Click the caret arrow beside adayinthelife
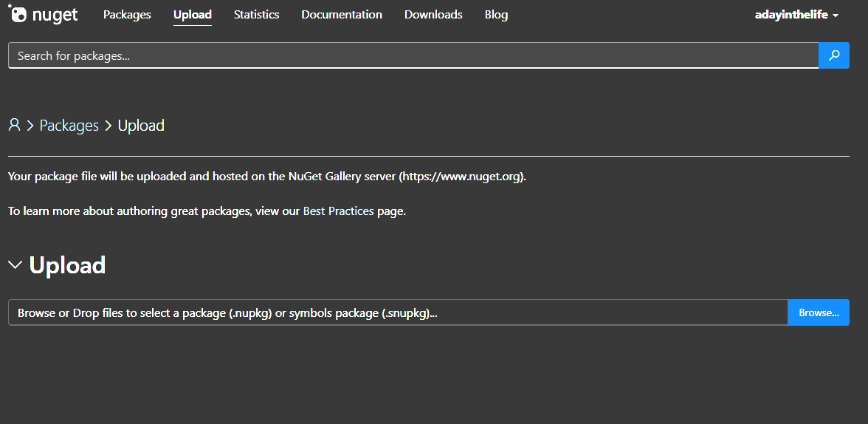This screenshot has width=868, height=424. [836, 16]
